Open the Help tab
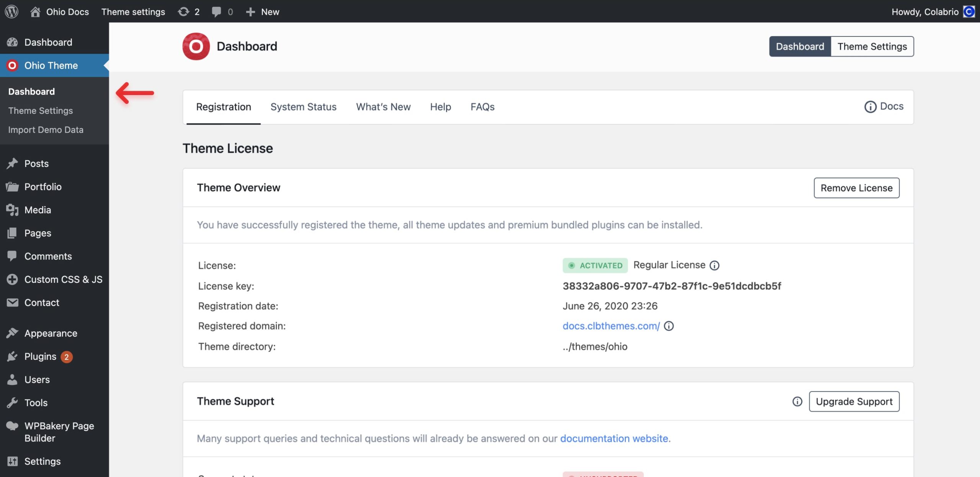This screenshot has height=477, width=980. (440, 107)
